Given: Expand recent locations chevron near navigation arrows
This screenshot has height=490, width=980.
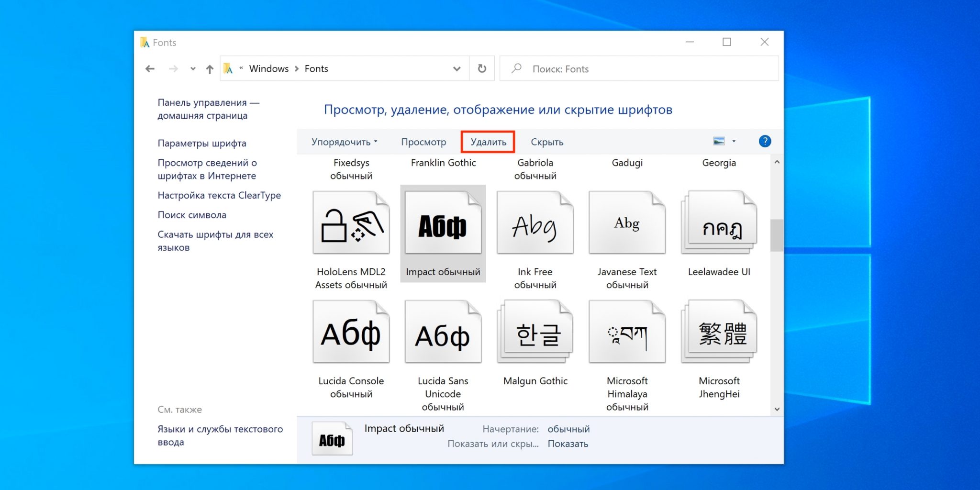Looking at the screenshot, I should point(193,69).
